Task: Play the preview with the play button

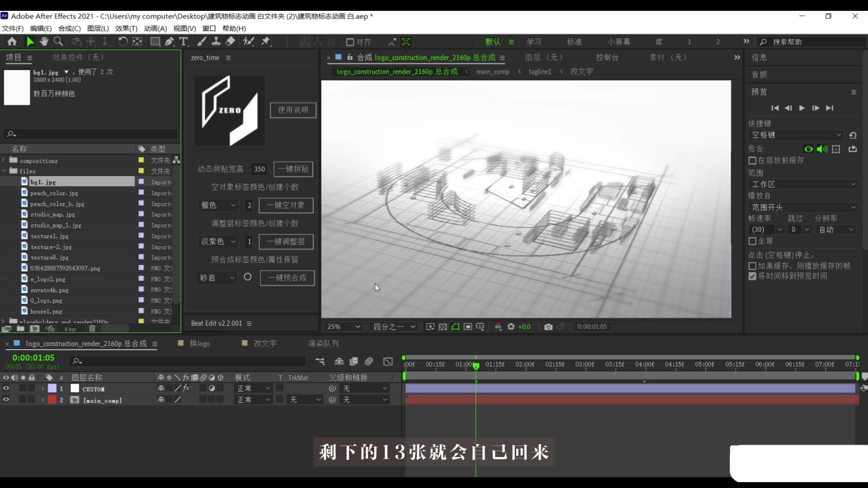Action: (x=802, y=108)
